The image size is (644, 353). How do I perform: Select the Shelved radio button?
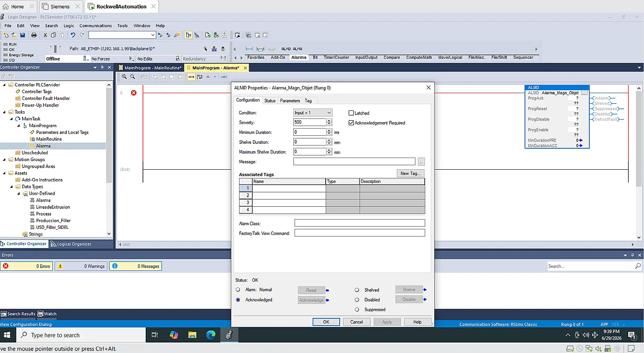[357, 290]
